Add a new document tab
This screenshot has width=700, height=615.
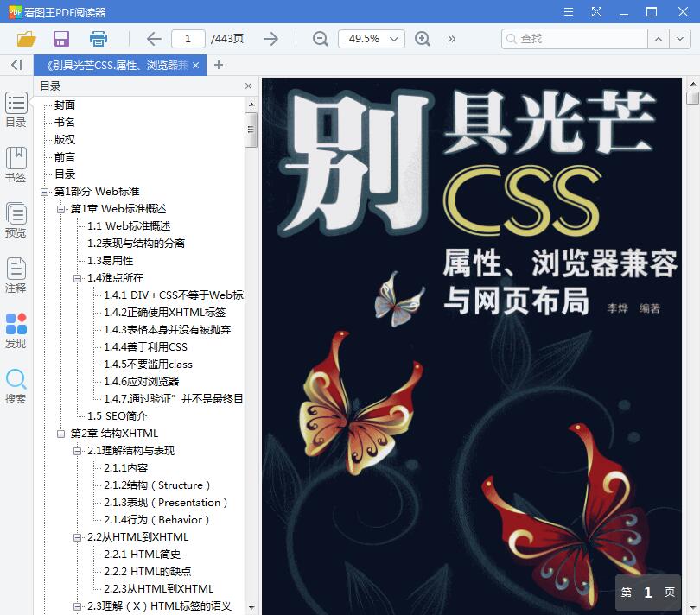(x=219, y=65)
